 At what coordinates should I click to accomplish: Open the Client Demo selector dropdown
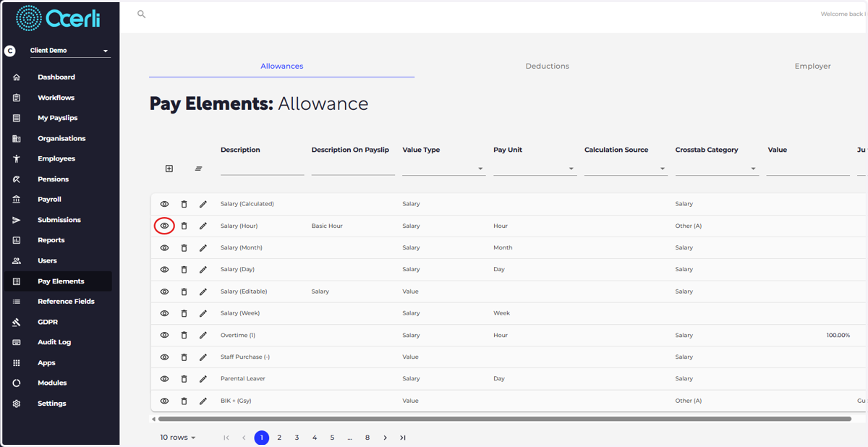click(69, 51)
